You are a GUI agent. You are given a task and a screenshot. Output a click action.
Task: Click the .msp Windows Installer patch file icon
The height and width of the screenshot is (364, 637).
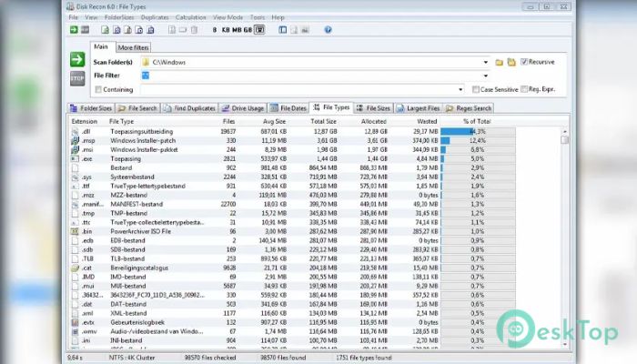point(75,140)
